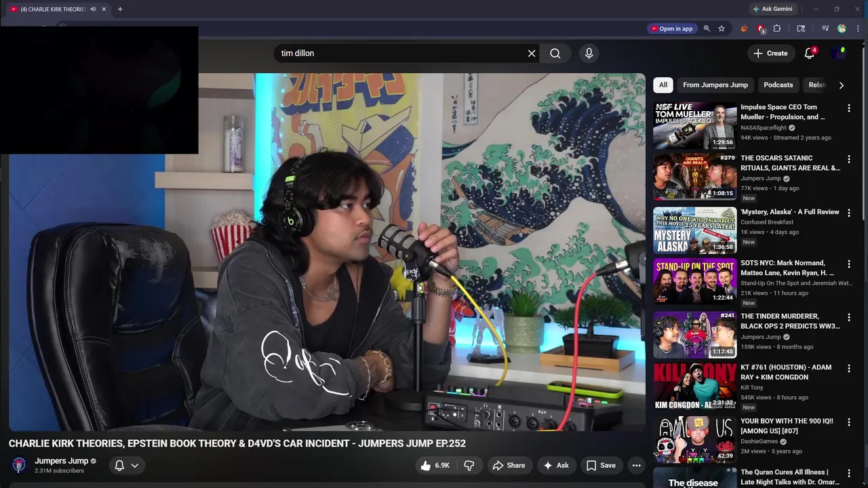The width and height of the screenshot is (868, 488).
Task: Open a new browser tab
Action: (120, 9)
